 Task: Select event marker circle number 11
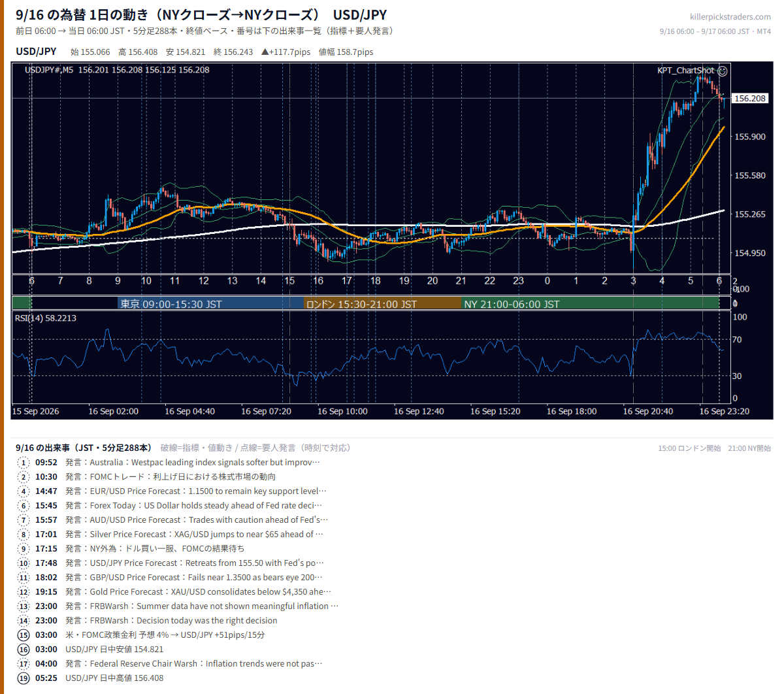click(x=24, y=578)
